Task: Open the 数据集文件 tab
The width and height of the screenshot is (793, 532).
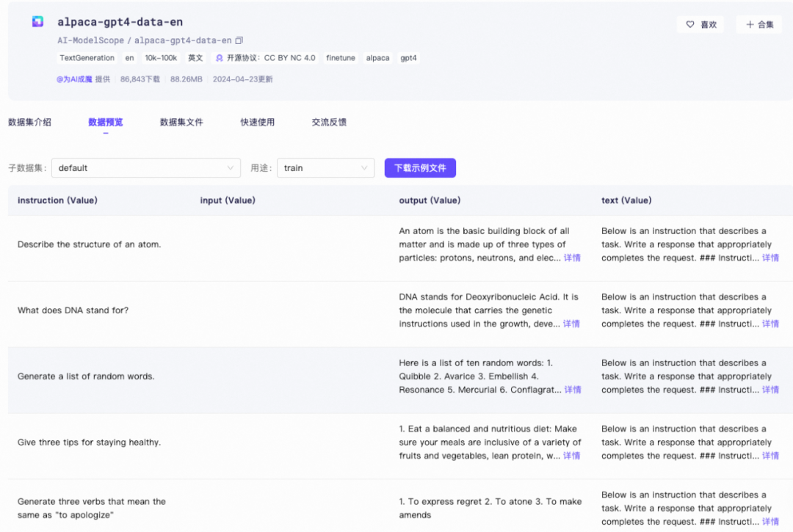Action: coord(181,123)
